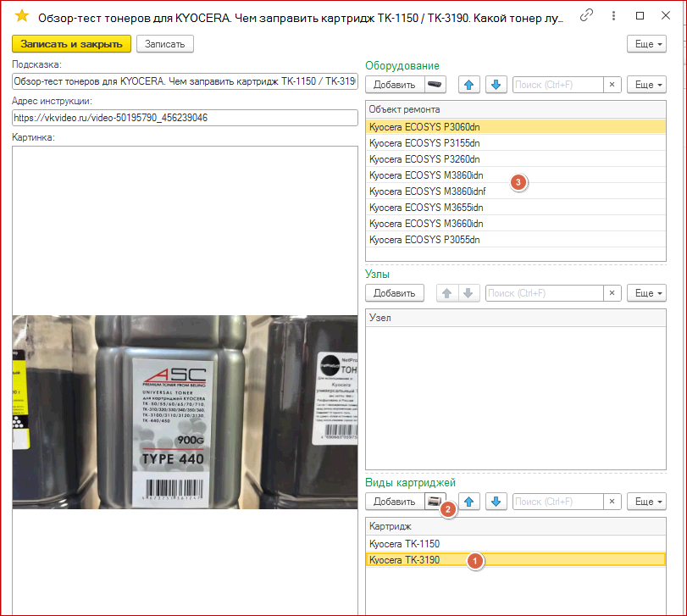Pick equipment via the printer icon button

pyautogui.click(x=435, y=85)
